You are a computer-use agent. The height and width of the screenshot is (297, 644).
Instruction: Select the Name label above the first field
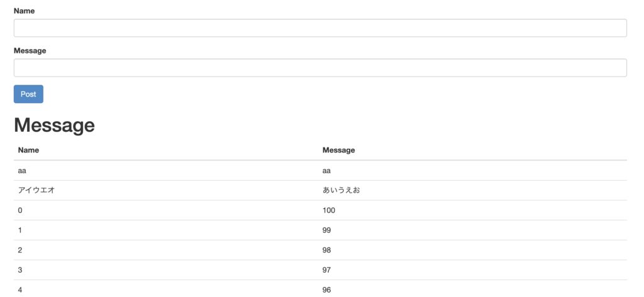25,11
